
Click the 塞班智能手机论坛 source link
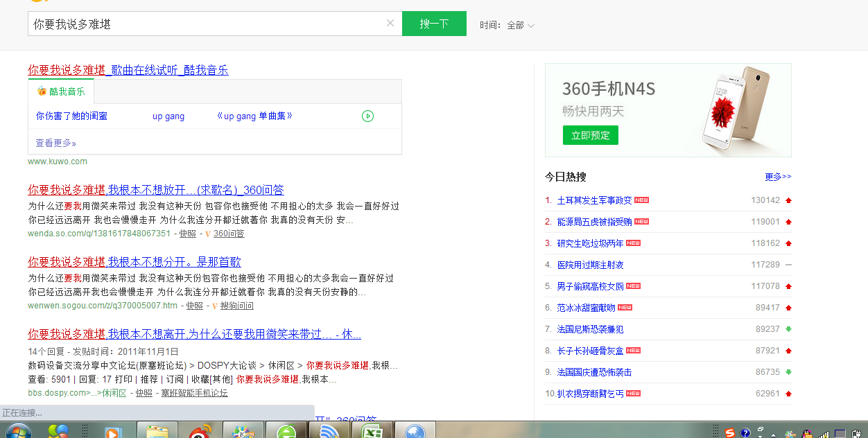pyautogui.click(x=194, y=393)
